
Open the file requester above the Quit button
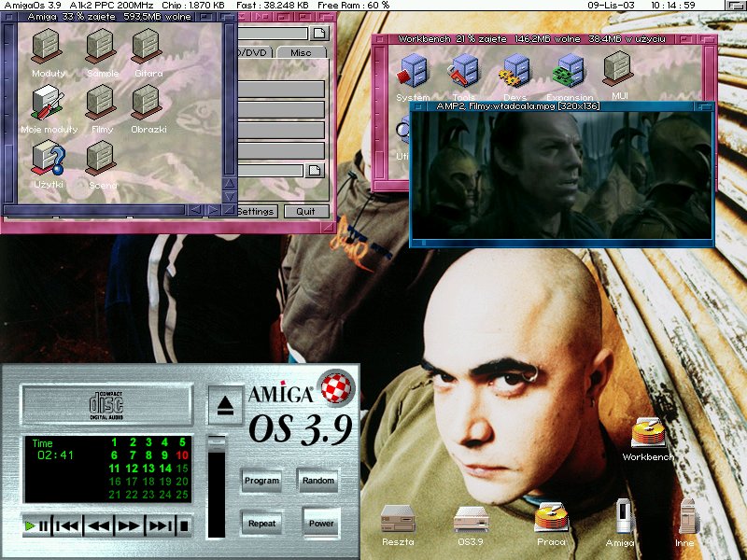(315, 171)
